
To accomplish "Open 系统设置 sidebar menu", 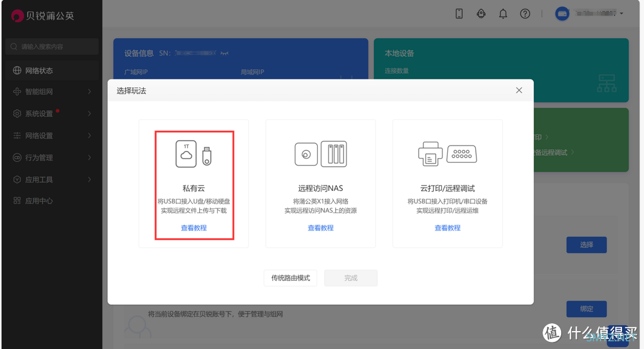I will click(x=52, y=113).
